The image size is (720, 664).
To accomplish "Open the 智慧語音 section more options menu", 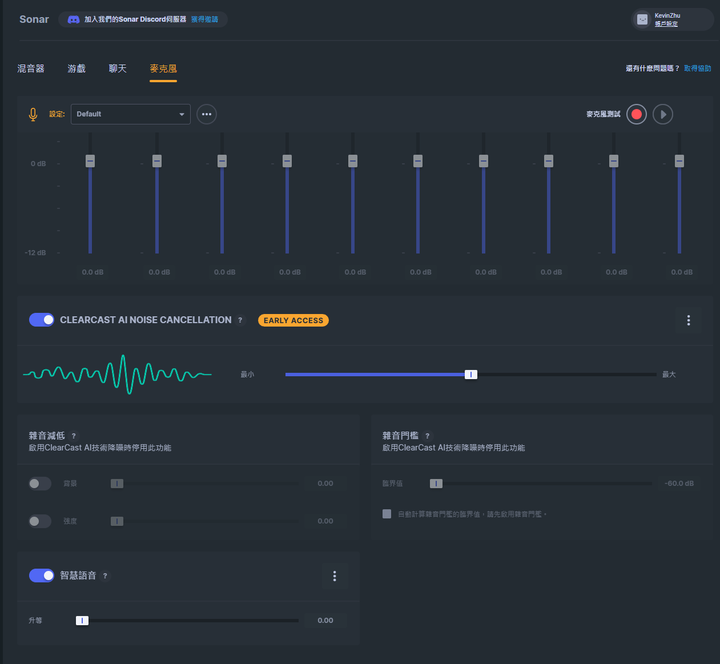I will [x=334, y=576].
